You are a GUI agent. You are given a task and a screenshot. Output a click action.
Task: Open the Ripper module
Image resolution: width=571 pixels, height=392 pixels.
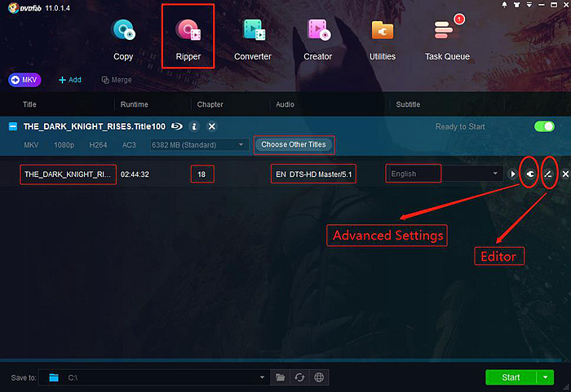pyautogui.click(x=188, y=39)
